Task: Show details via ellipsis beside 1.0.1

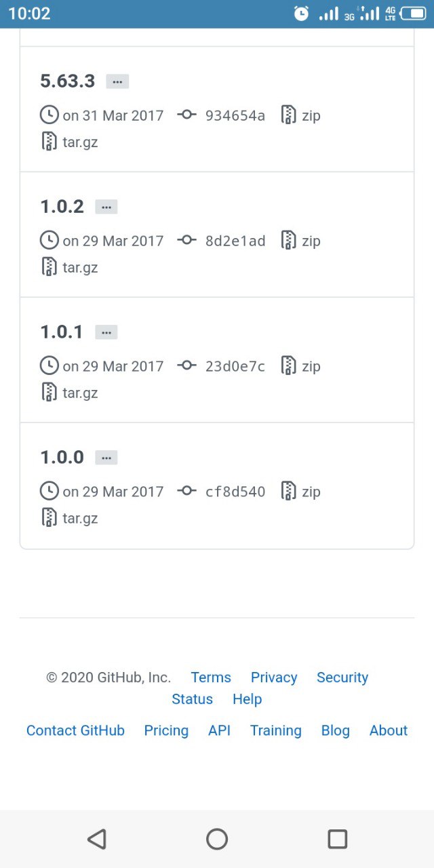Action: point(106,332)
